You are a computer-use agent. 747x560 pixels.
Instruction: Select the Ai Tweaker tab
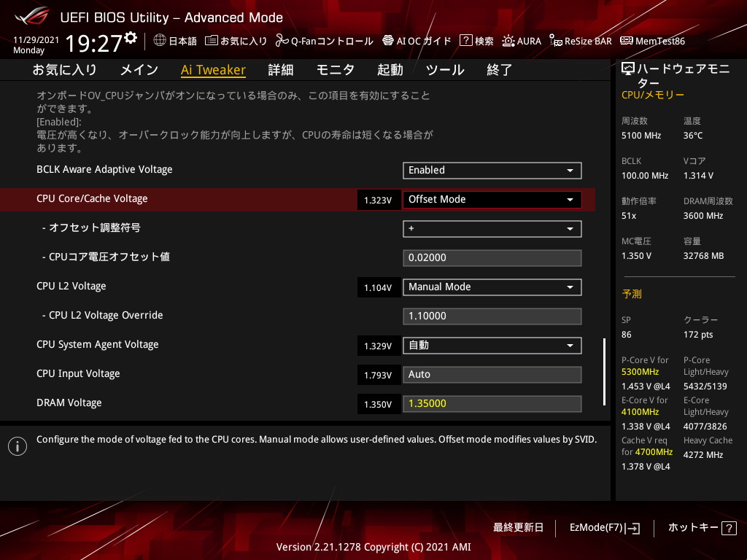click(x=213, y=70)
